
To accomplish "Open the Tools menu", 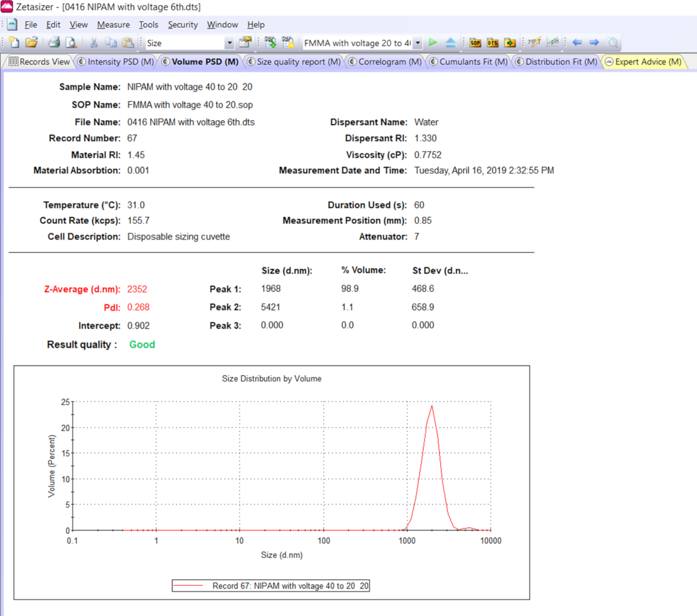I will pos(148,24).
